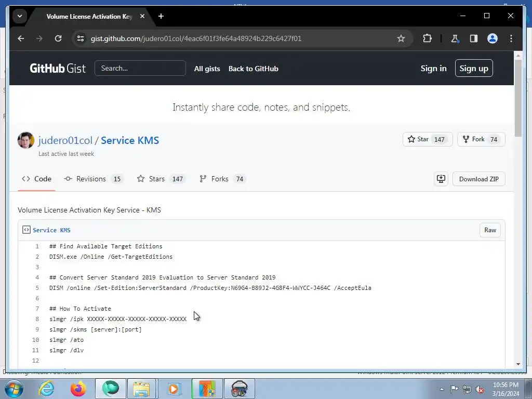The image size is (532, 399).
Task: Click the address bar URL
Action: (196, 38)
